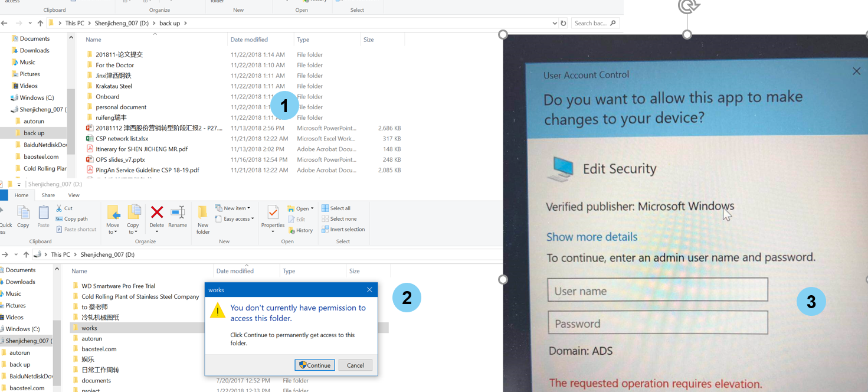The height and width of the screenshot is (392, 868).
Task: Click the Show more details link
Action: pyautogui.click(x=592, y=237)
